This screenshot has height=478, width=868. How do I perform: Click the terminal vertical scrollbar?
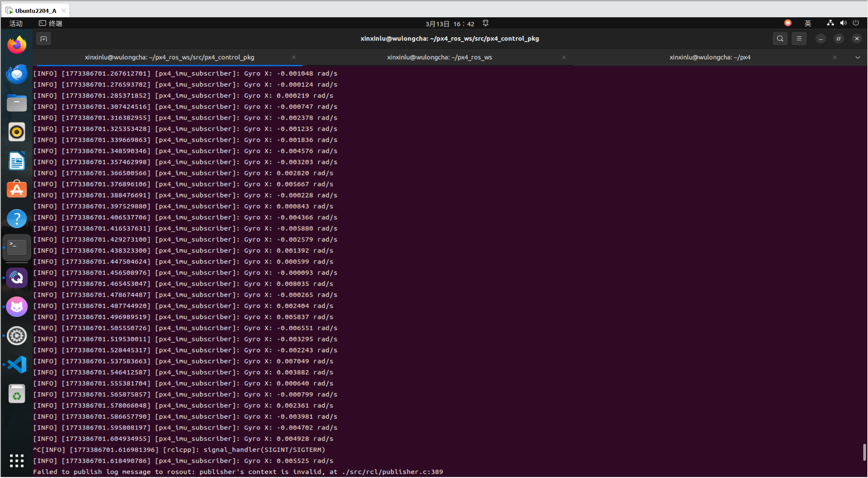click(864, 452)
